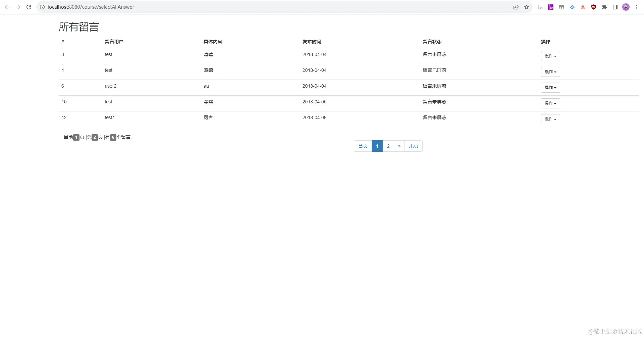Screen dimensions: 644x337
Task: Click the orange org-chart extension icon
Action: coord(583,7)
